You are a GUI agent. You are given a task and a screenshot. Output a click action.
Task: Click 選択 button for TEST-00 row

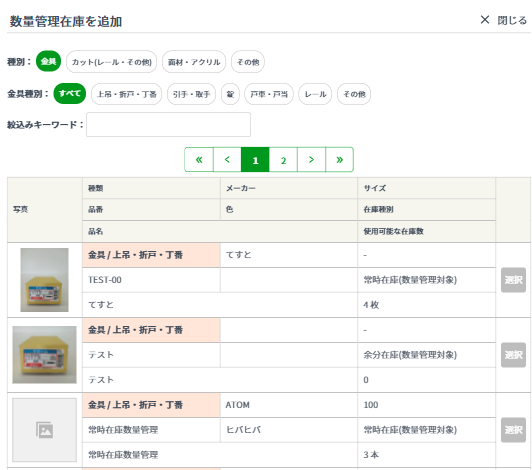[513, 280]
